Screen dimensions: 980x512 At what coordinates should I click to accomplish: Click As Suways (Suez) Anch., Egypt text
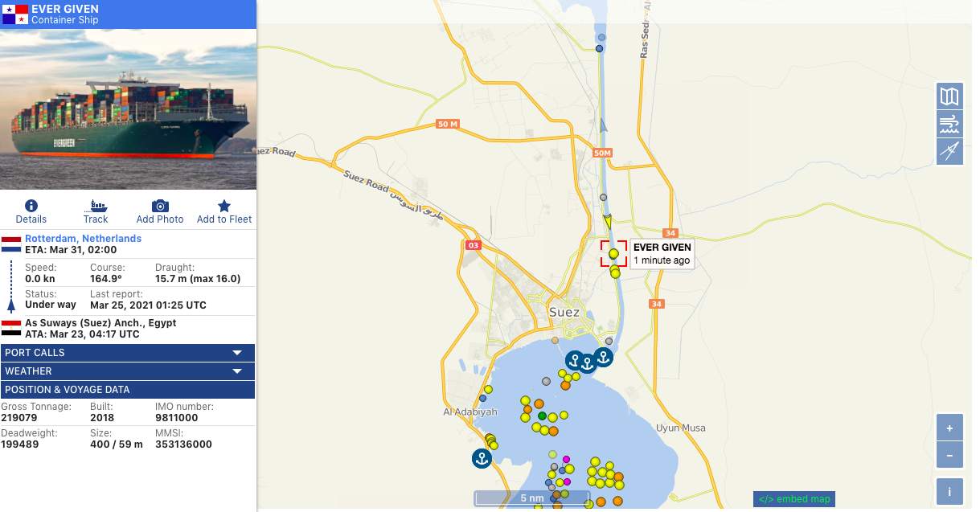100,323
